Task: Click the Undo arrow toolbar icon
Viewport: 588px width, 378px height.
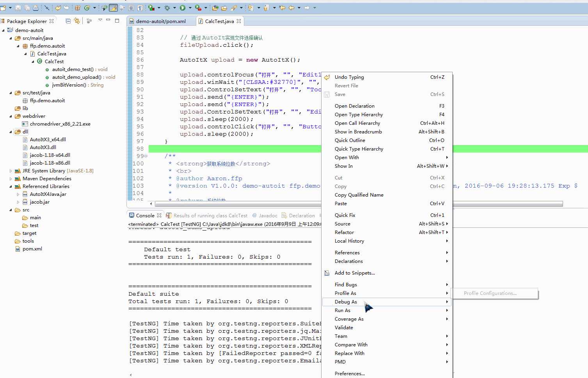Action: pyautogui.click(x=58, y=8)
